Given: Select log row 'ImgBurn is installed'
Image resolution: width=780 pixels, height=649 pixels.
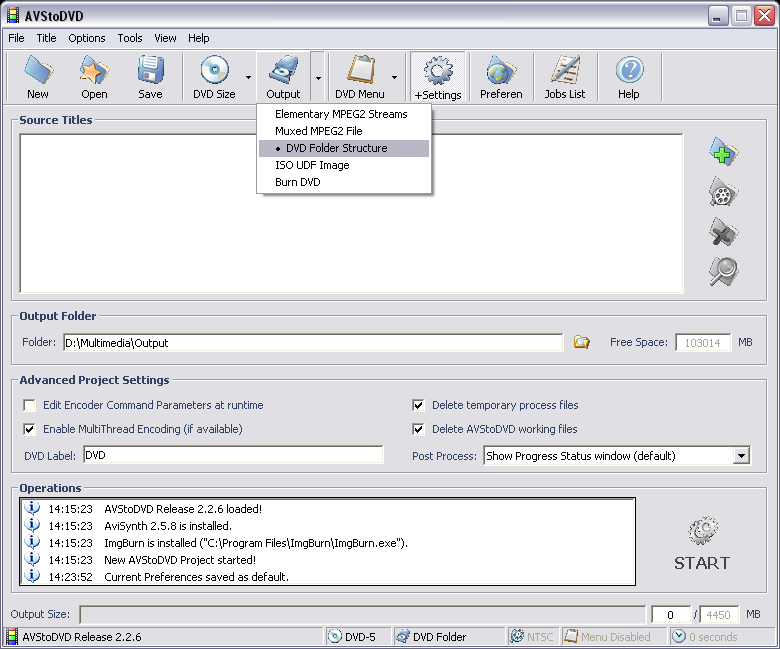Looking at the screenshot, I should (327, 543).
